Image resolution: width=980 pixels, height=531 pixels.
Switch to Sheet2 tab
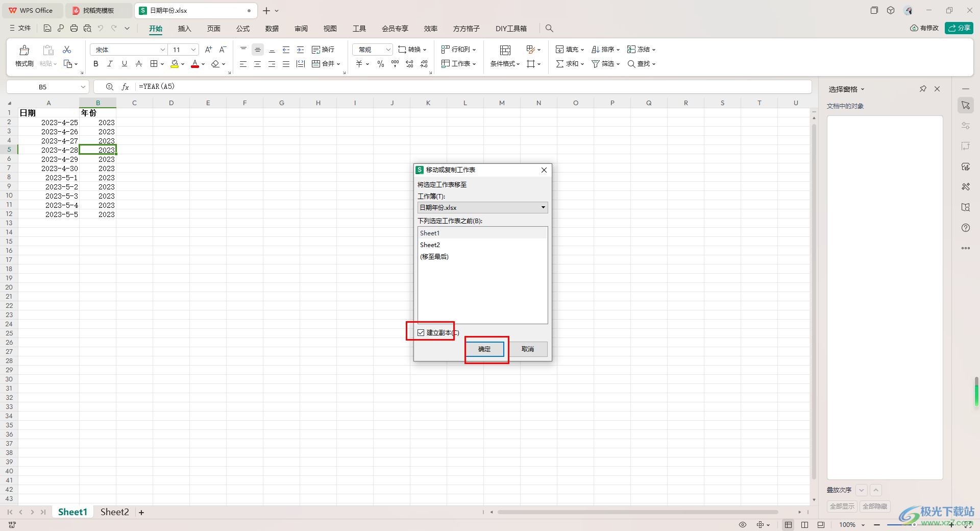coord(115,512)
